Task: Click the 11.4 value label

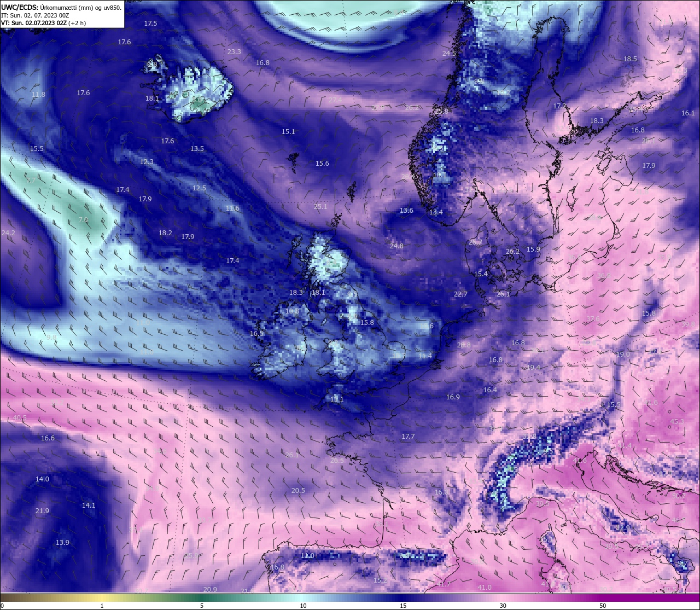Action: (425, 356)
